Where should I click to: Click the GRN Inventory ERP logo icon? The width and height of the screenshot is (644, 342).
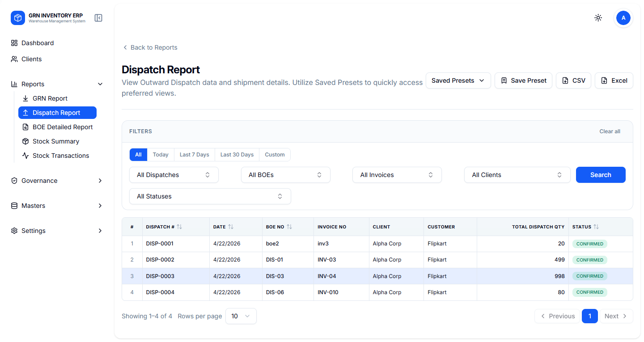point(18,18)
